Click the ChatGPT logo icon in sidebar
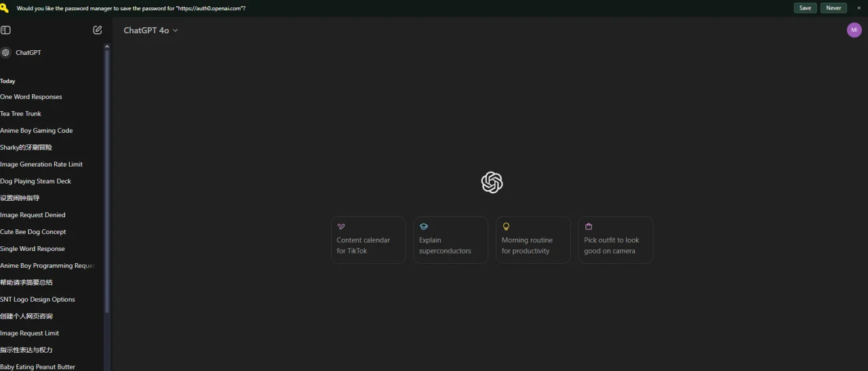 pos(5,52)
